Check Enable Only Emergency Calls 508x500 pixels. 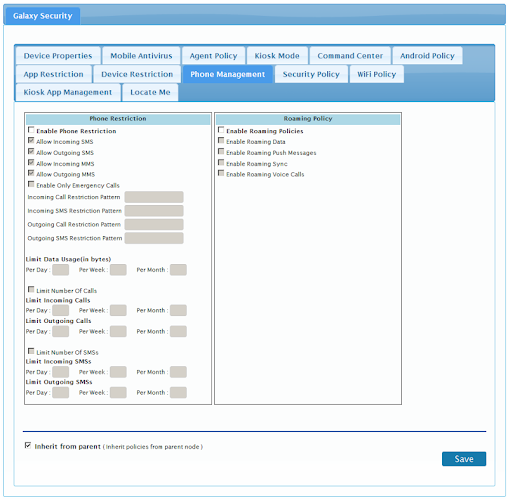[x=31, y=184]
